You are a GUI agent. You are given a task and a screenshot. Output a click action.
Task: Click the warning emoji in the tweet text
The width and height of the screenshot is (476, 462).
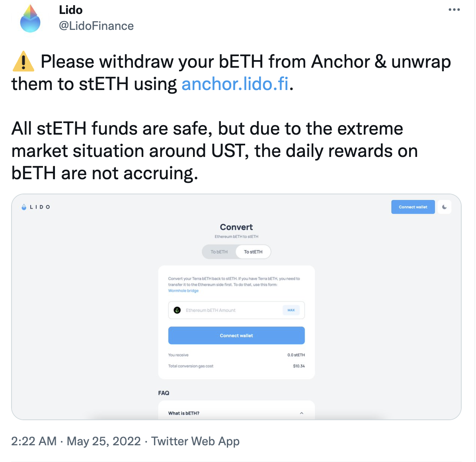[x=23, y=62]
